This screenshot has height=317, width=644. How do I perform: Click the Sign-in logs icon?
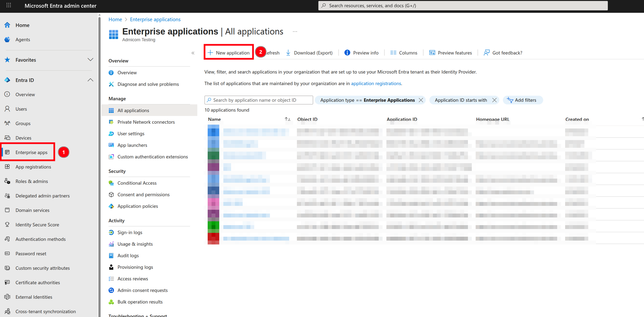111,233
